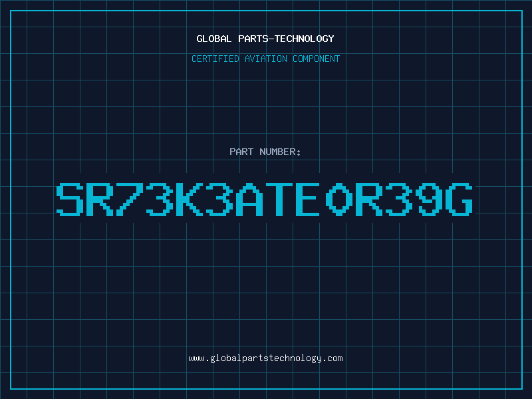Click the digit 9 in the part number
The image size is (532, 399).
[430, 199]
